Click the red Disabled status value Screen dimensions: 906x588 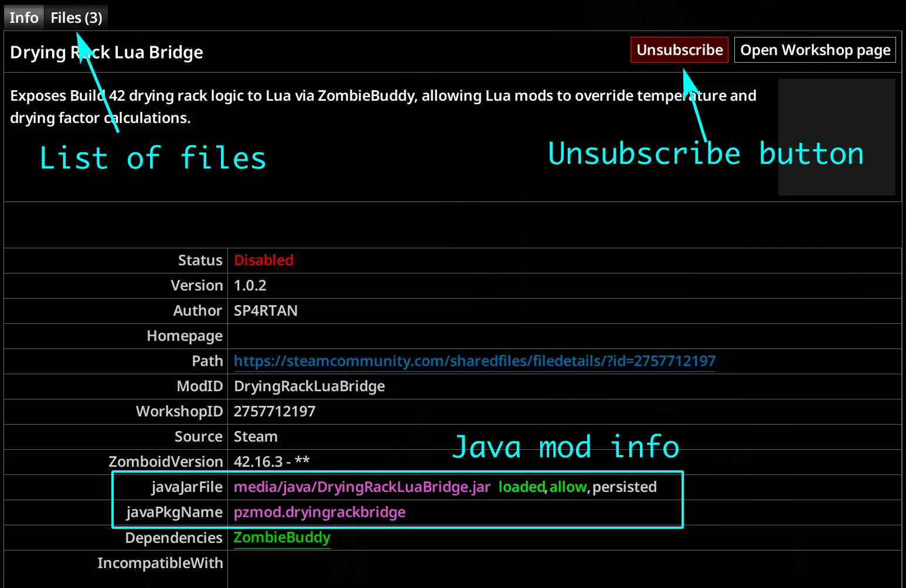click(263, 261)
